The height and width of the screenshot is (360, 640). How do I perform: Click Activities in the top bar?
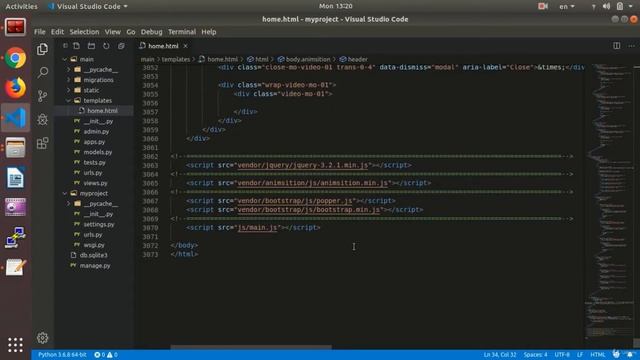(21, 6)
